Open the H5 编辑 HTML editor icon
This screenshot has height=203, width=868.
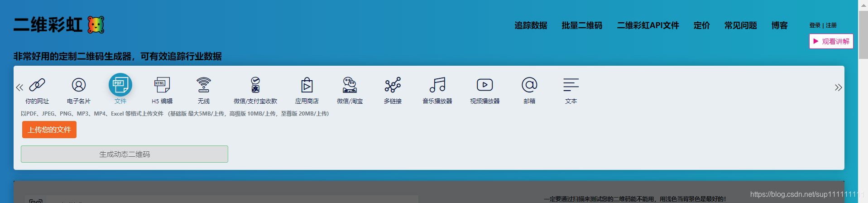[x=162, y=85]
